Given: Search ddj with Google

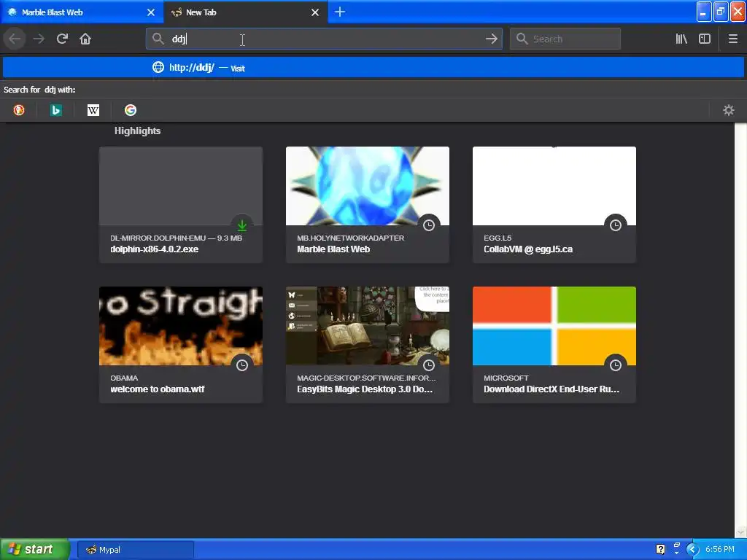Looking at the screenshot, I should point(131,111).
